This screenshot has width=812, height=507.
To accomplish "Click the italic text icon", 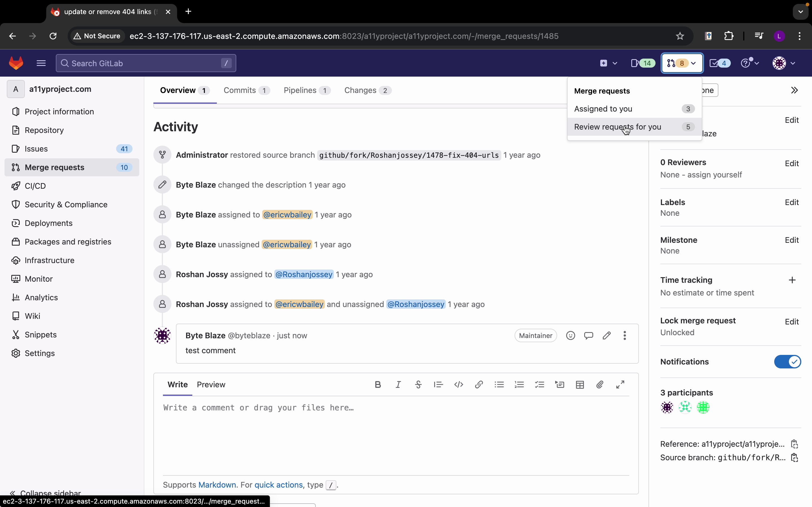I will coord(398,384).
